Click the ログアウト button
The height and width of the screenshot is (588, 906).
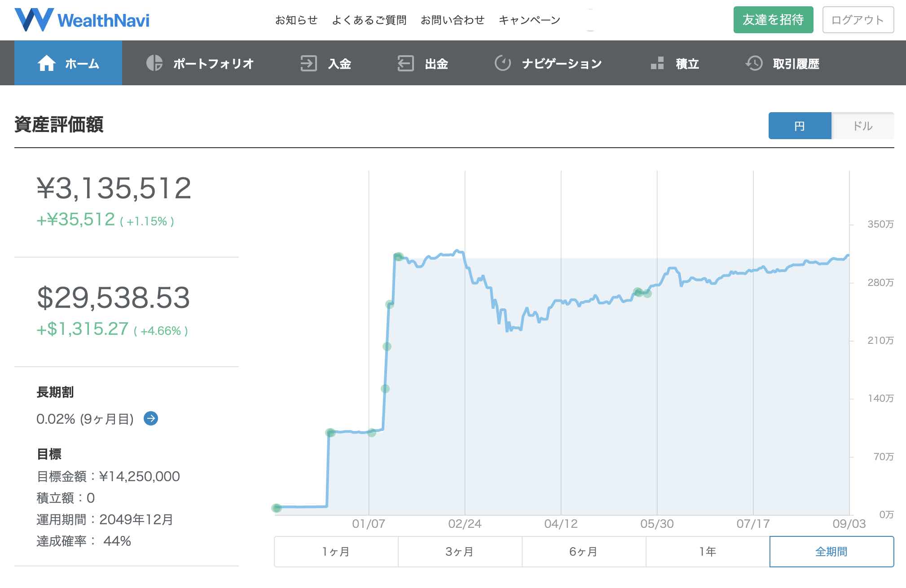click(858, 20)
